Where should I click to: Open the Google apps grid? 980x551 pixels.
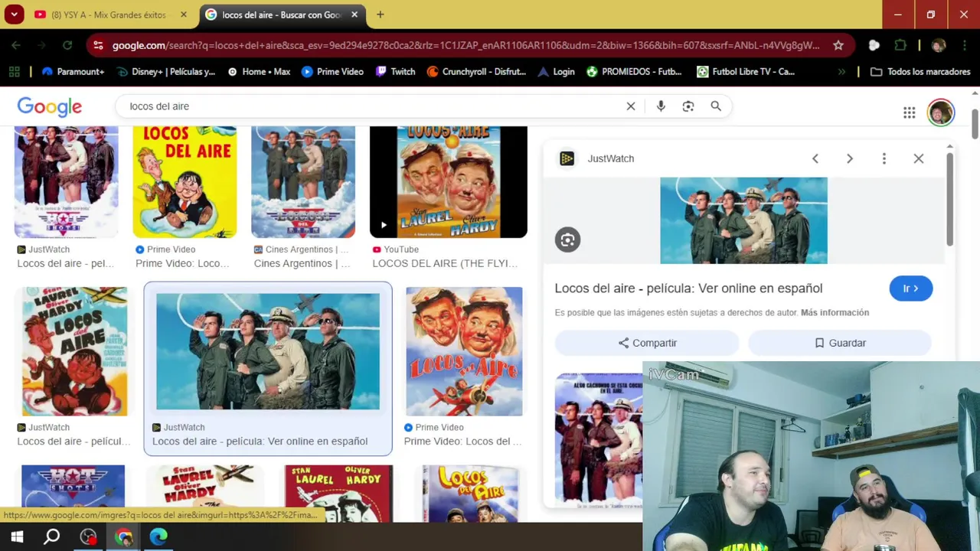[909, 113]
